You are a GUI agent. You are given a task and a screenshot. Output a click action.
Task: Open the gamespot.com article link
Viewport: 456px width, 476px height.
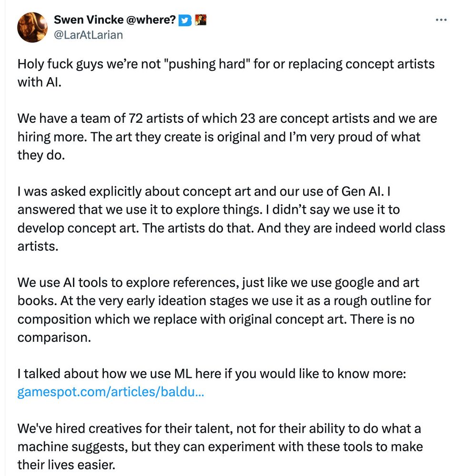(x=111, y=392)
